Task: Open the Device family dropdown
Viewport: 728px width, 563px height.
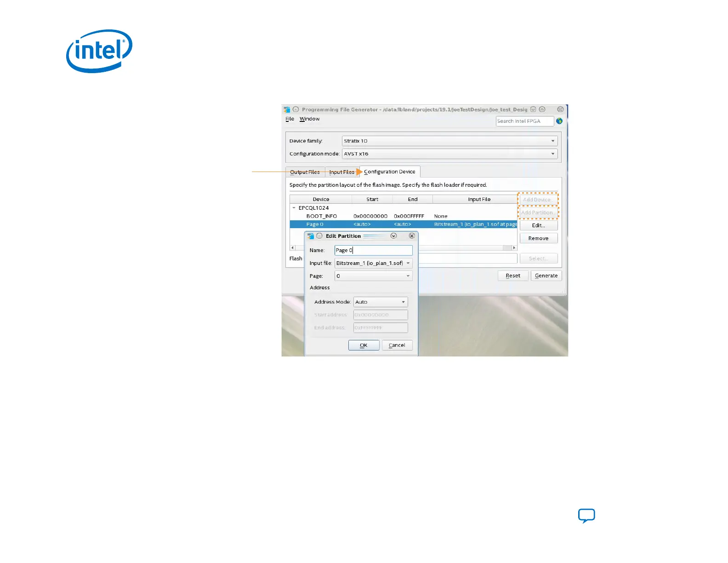Action: point(449,141)
